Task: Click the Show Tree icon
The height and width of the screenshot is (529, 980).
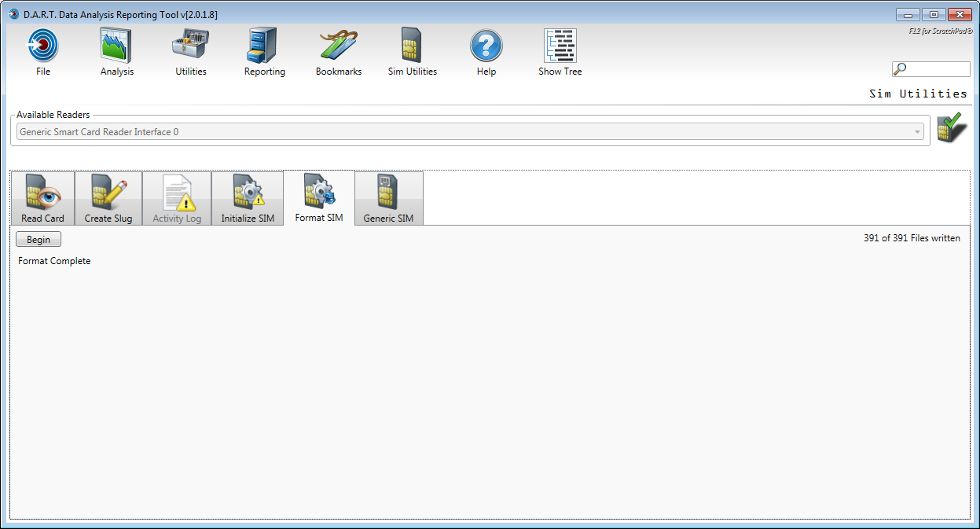Action: click(x=560, y=46)
